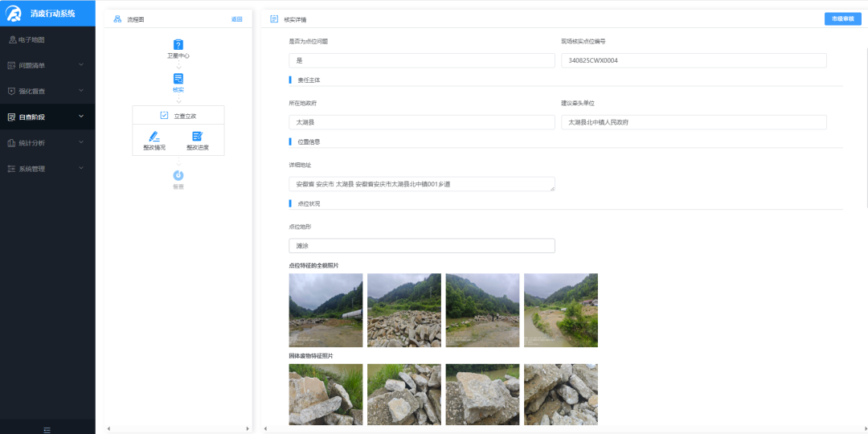Open the 整改情况 pencil icon
868x434 pixels.
tap(154, 136)
